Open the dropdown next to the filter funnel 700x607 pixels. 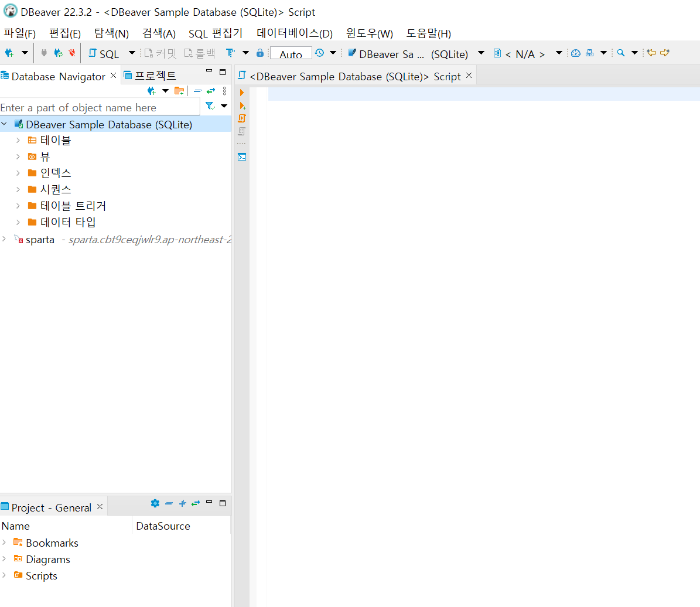[x=224, y=106]
